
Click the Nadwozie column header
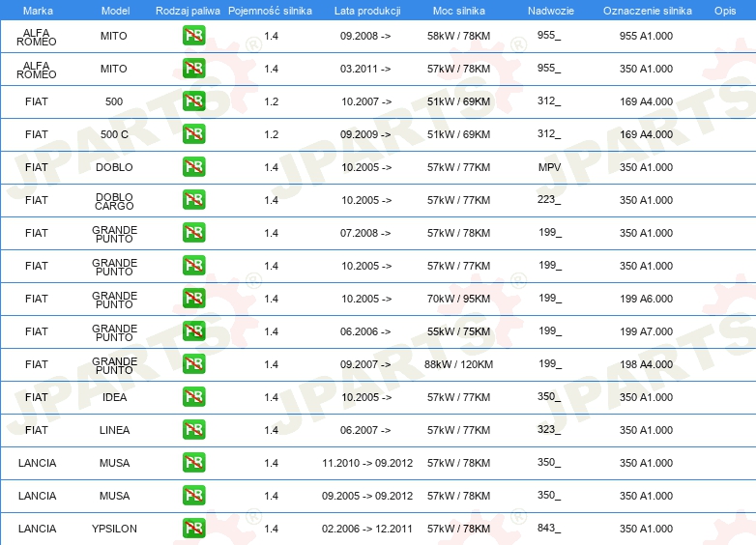pyautogui.click(x=551, y=11)
